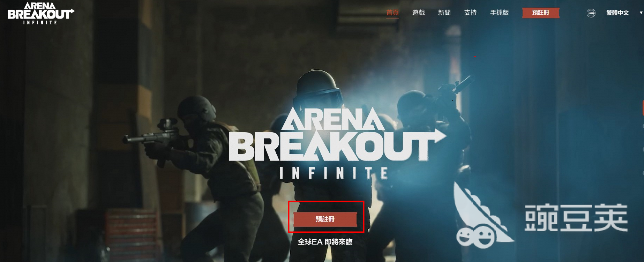Click the Arena Breakout Infinite header logo
The height and width of the screenshot is (262, 644).
pyautogui.click(x=41, y=13)
